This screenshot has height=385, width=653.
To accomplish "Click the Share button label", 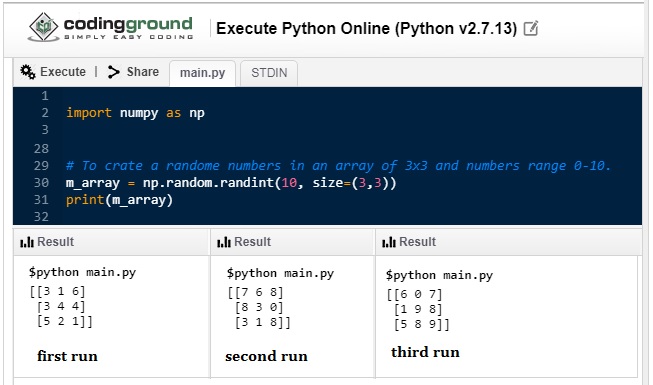I will [142, 72].
